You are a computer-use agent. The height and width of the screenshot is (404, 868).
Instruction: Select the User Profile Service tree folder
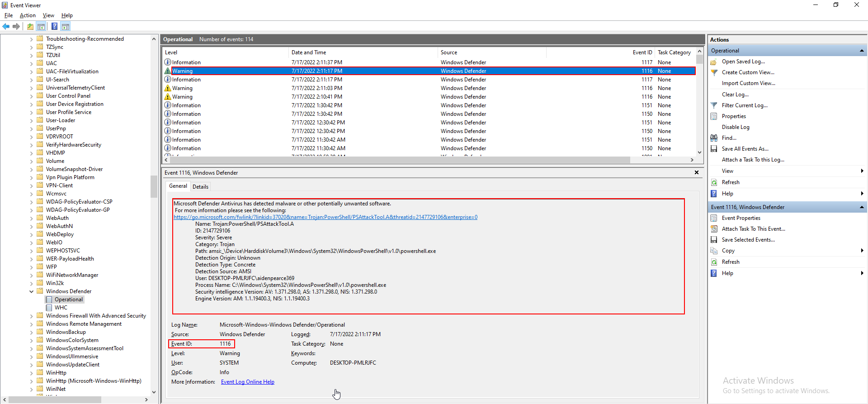coord(68,112)
